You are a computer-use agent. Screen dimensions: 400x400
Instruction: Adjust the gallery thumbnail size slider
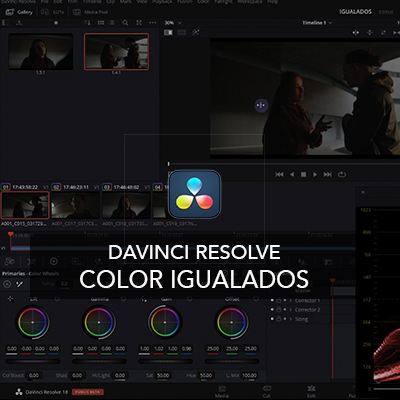click(56, 23)
